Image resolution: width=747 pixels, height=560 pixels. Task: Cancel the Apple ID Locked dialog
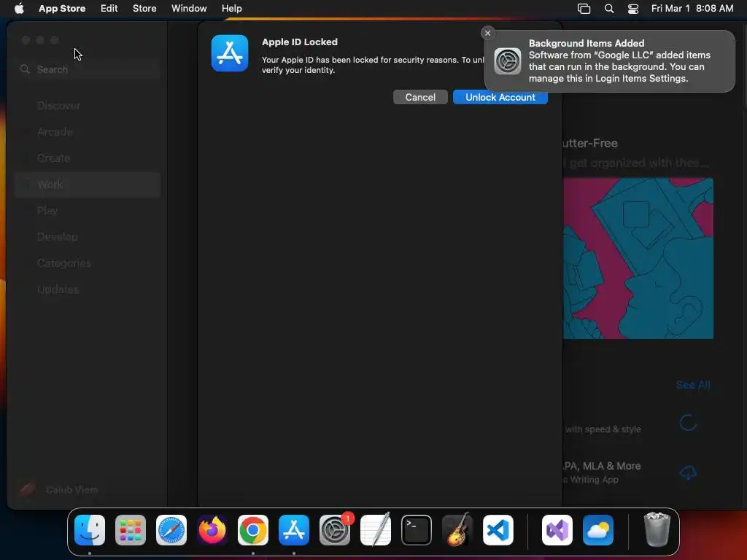420,97
